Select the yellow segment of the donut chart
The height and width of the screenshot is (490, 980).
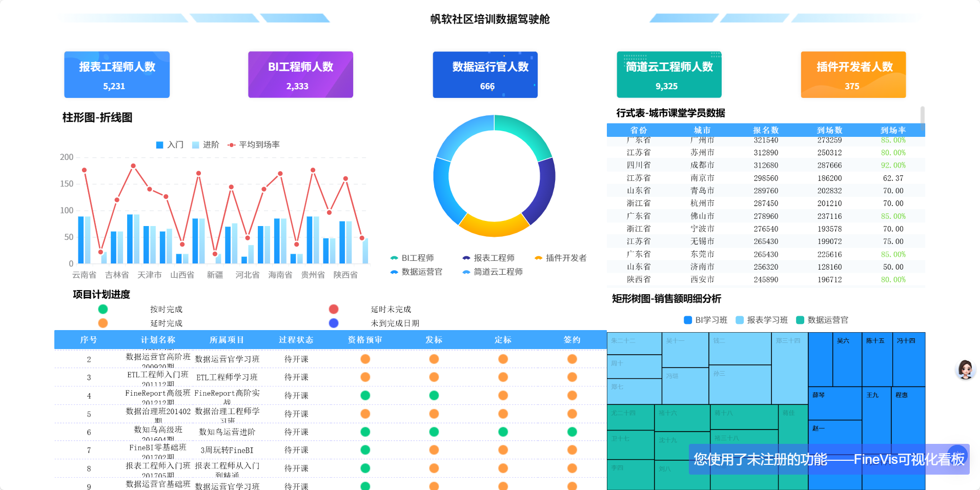(494, 227)
